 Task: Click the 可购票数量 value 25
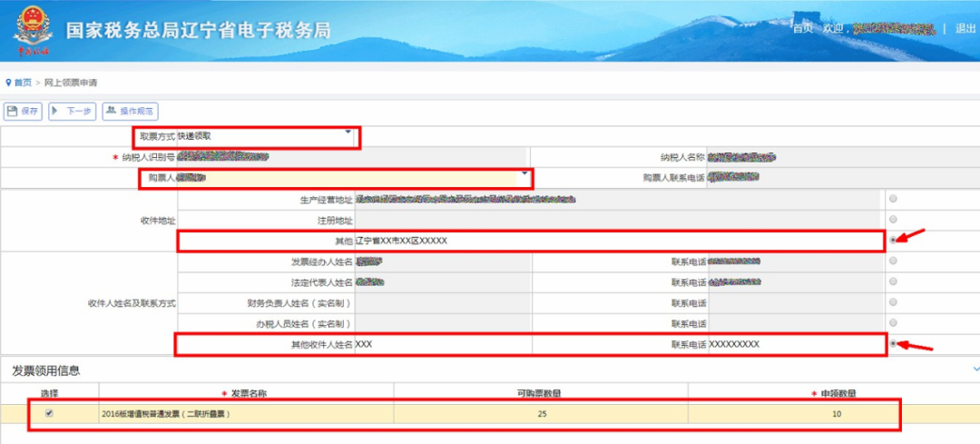point(541,413)
